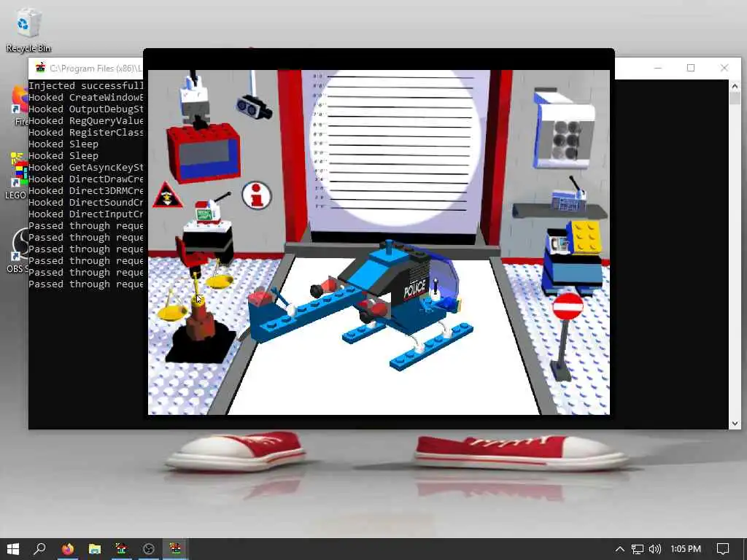The height and width of the screenshot is (560, 747).
Task: Open the volume control in system tray
Action: tap(655, 549)
